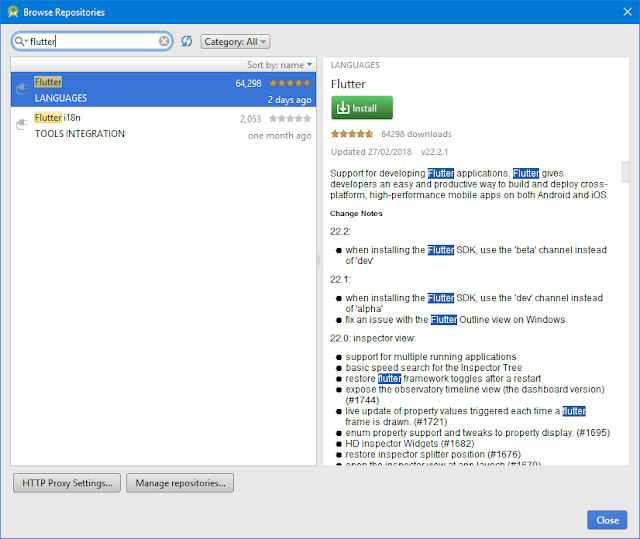Click the TOOLS INTEGRATION category label
The image size is (640, 539).
coord(80,134)
